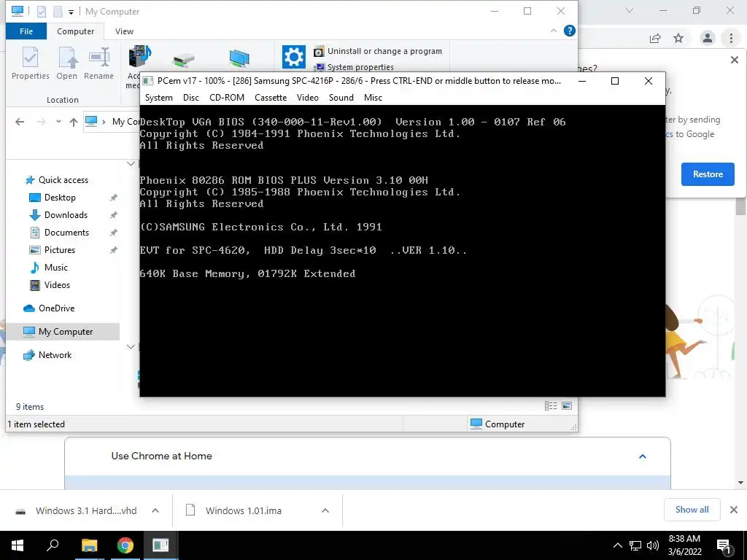Open taskbar search magnifier
Image resolution: width=747 pixels, height=560 pixels.
tap(53, 545)
